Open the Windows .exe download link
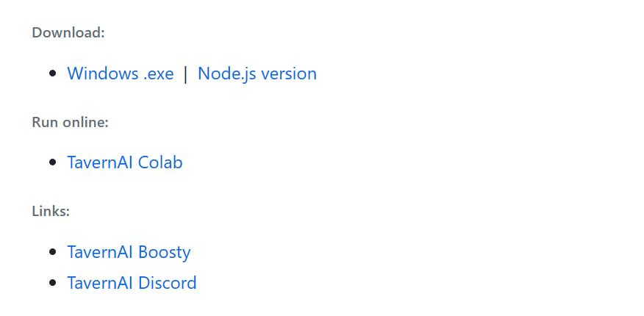644x316 pixels. coord(121,74)
